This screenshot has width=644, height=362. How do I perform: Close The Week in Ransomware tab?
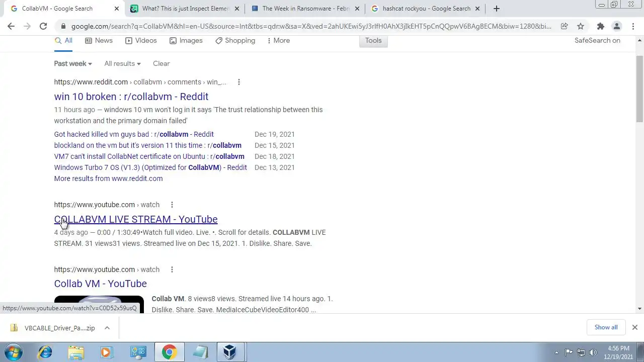point(357,9)
